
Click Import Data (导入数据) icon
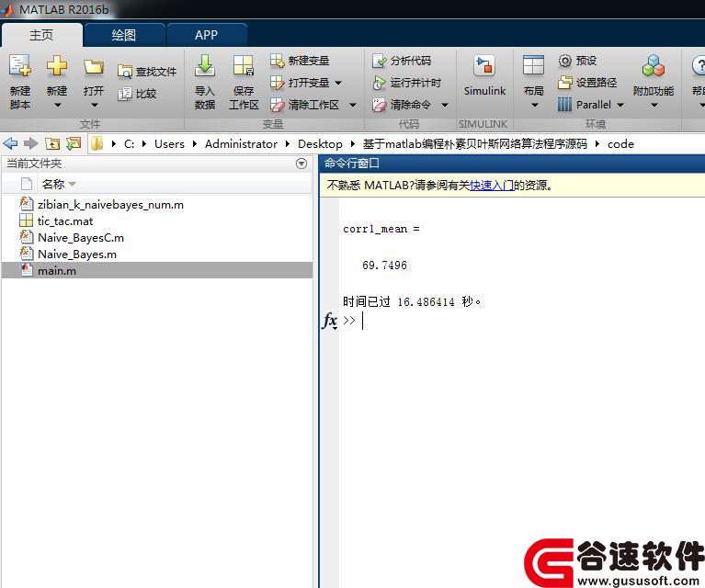[205, 66]
